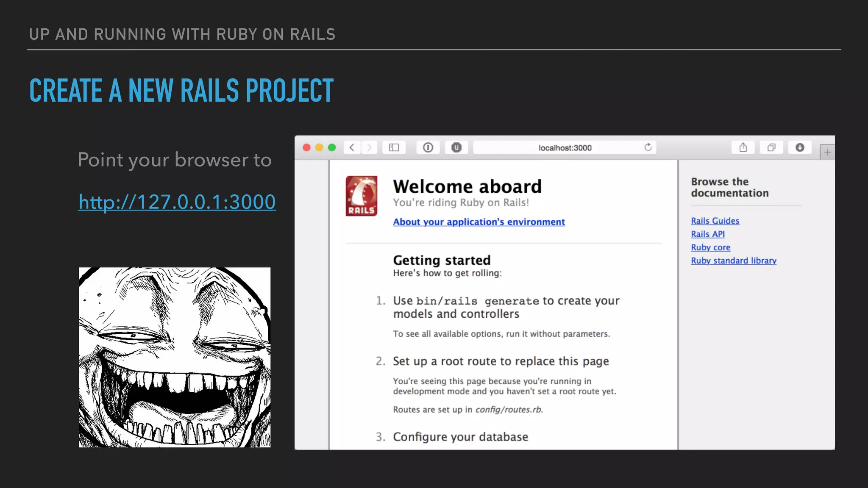Click the bin/rails generate code text
868x488 pixels.
coord(478,301)
